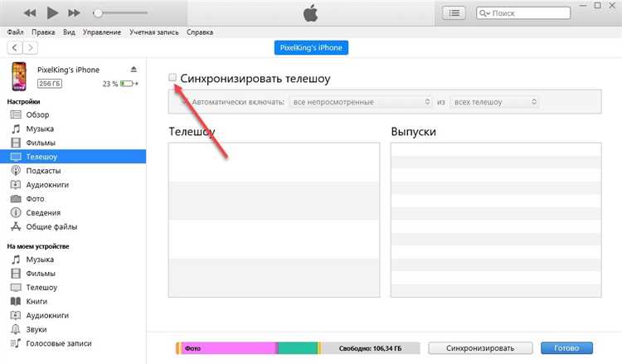Open the Управление menu
622x364 pixels.
coord(104,32)
